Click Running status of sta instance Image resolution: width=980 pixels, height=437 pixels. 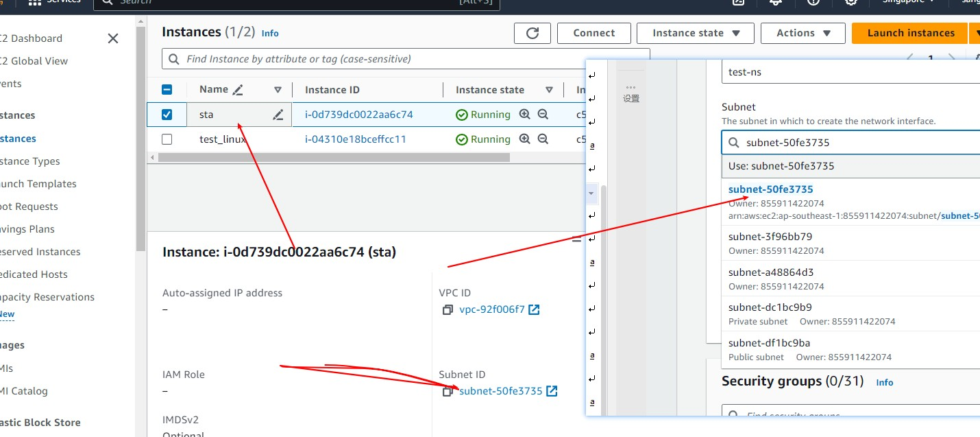pos(483,115)
